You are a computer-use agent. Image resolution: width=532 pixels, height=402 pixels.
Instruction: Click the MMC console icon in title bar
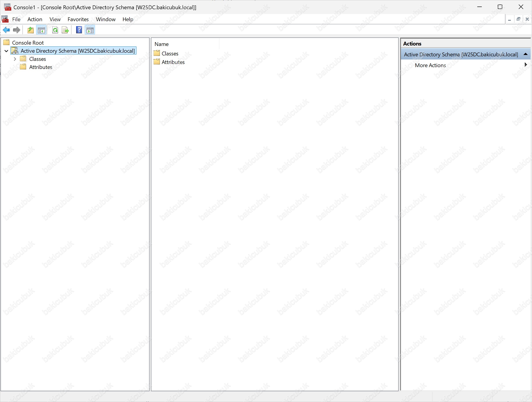[7, 7]
